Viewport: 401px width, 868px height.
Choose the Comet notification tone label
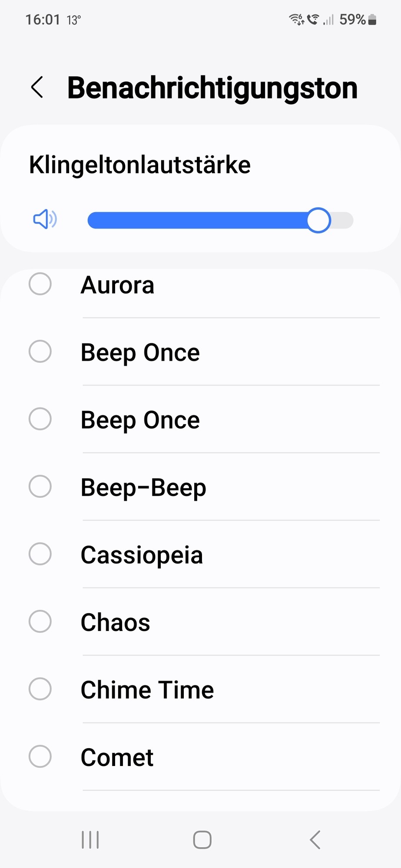click(x=117, y=757)
